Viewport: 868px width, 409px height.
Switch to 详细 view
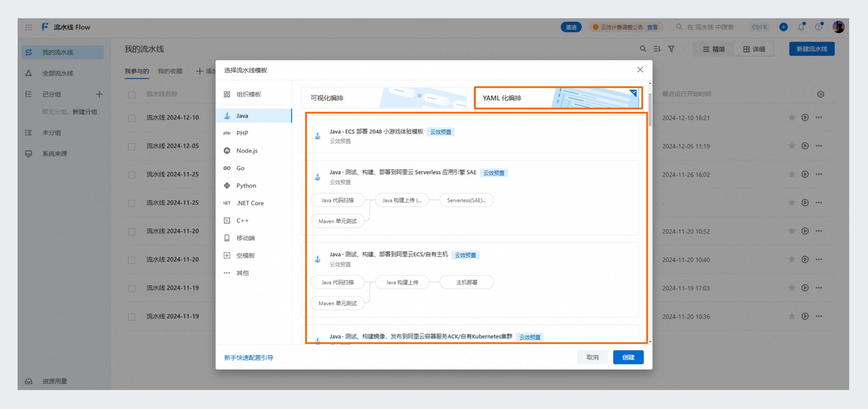754,49
